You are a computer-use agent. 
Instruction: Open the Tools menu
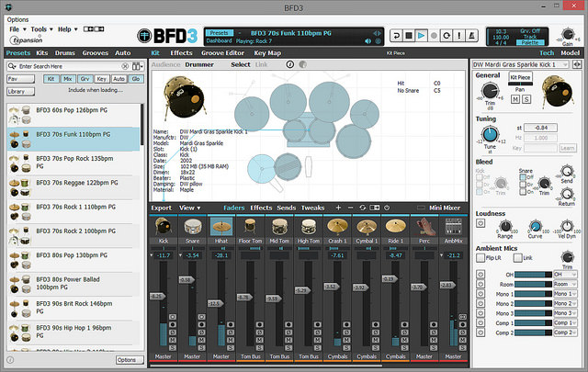click(41, 29)
